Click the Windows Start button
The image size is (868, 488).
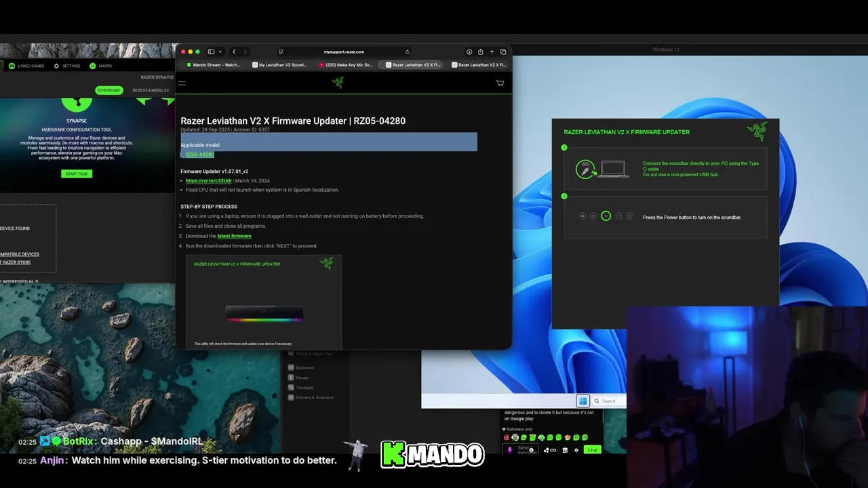(583, 401)
